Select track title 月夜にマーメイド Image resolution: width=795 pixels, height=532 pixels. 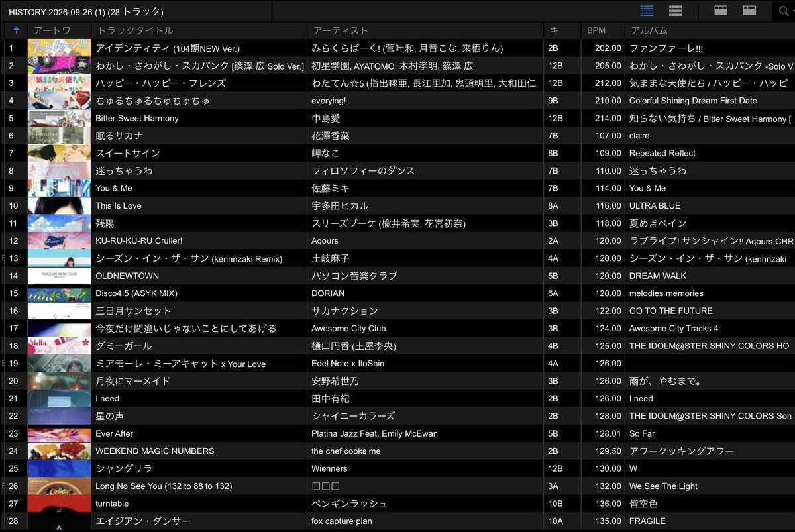tap(133, 381)
